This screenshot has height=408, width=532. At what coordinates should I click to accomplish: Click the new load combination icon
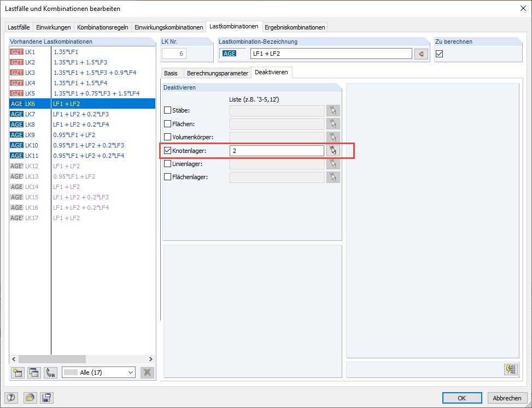coord(17,372)
